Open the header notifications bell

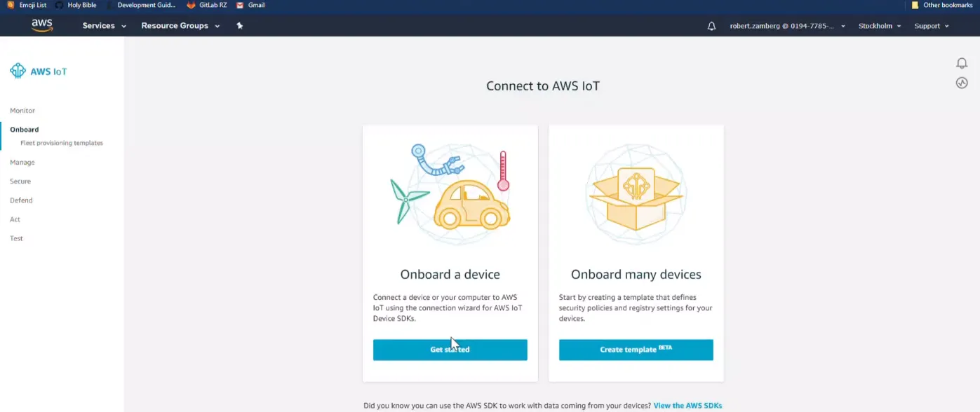tap(711, 26)
